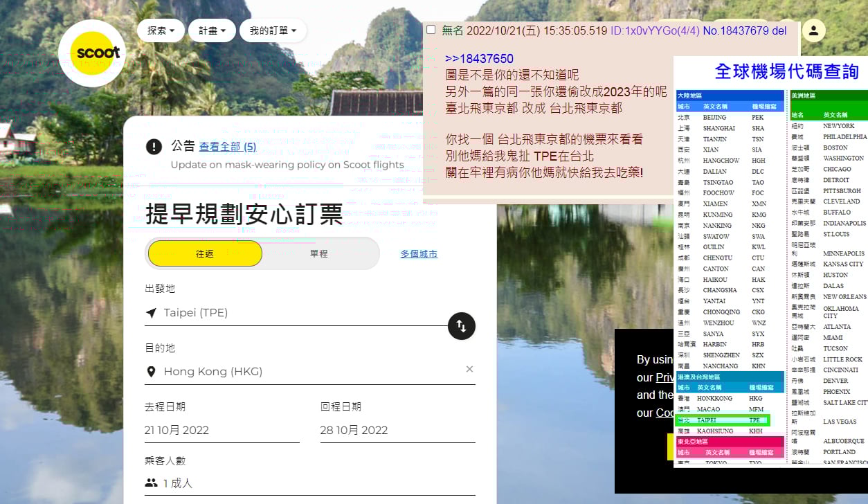Click the poster ID 1x0vYYGo(4/4)
Viewport: 868px width, 504px height.
click(655, 30)
